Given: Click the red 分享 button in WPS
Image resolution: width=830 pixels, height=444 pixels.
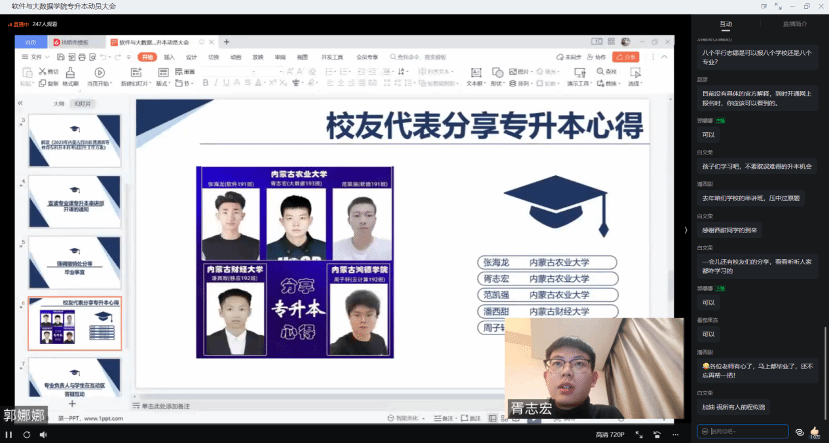Looking at the screenshot, I should coord(628,57).
